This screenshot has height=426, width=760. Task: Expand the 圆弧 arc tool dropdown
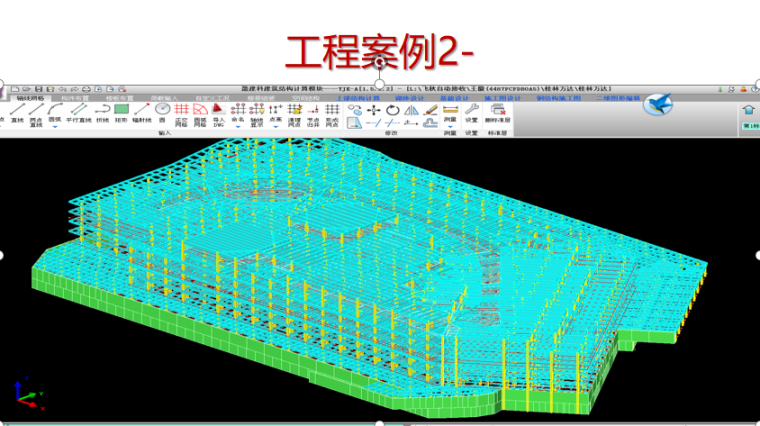tap(55, 126)
